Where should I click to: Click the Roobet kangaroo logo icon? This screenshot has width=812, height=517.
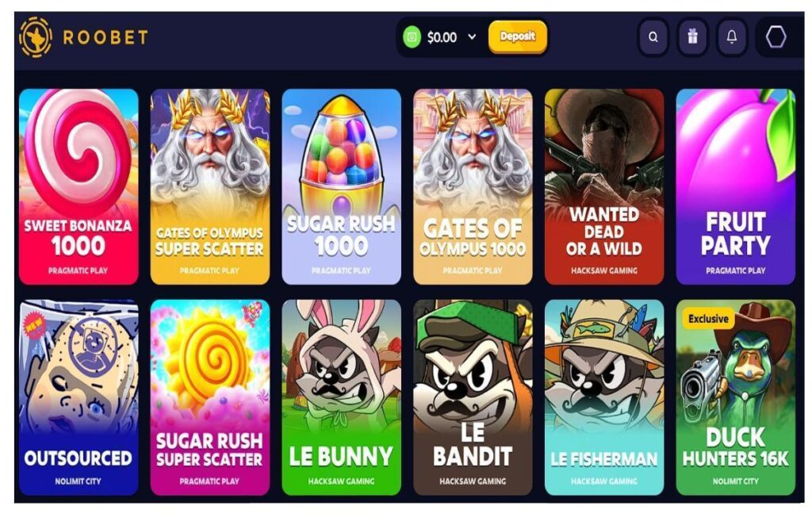coord(36,36)
